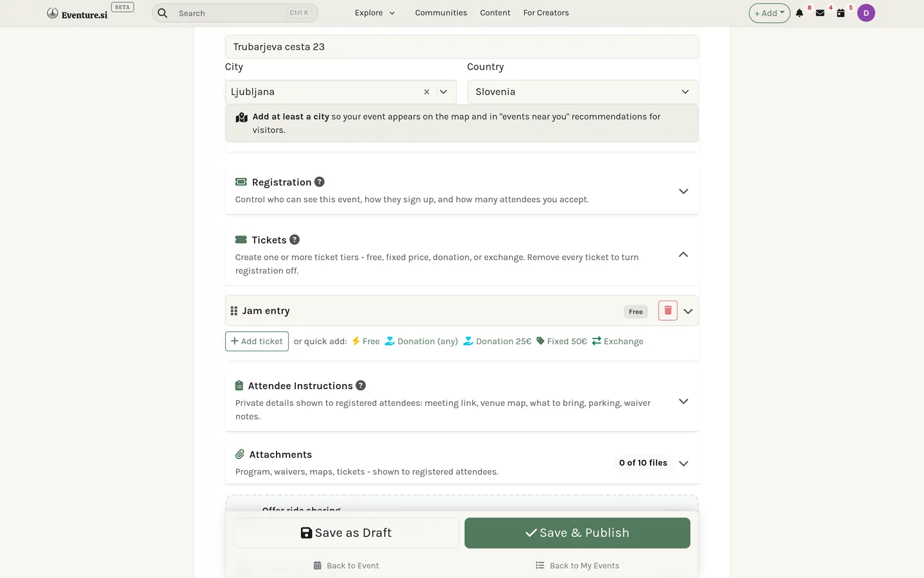Click the Registration help question mark
The height and width of the screenshot is (578, 924).
(320, 182)
